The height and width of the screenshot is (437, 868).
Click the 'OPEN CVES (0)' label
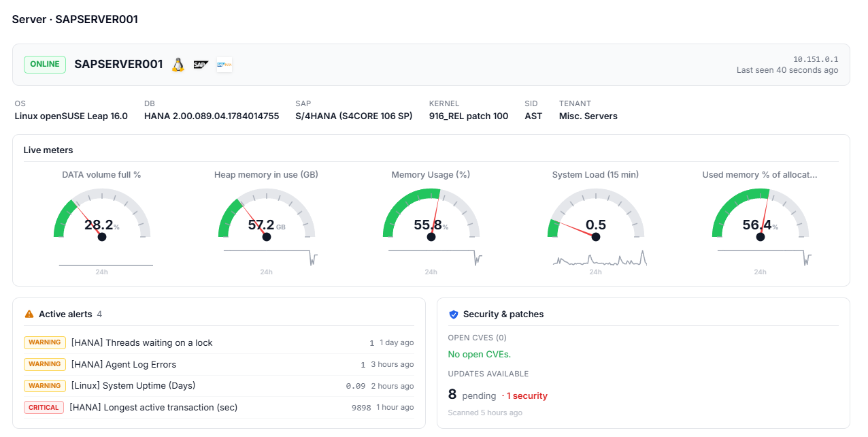[477, 338]
